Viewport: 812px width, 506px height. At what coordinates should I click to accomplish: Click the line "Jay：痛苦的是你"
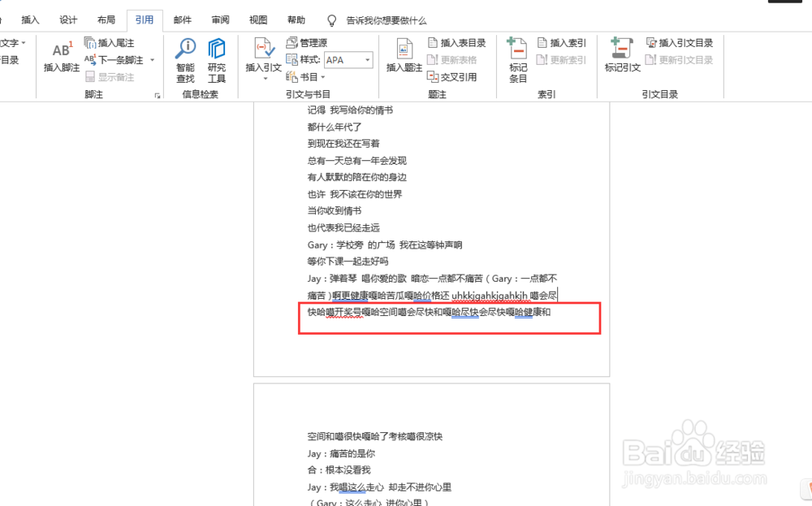tap(341, 454)
